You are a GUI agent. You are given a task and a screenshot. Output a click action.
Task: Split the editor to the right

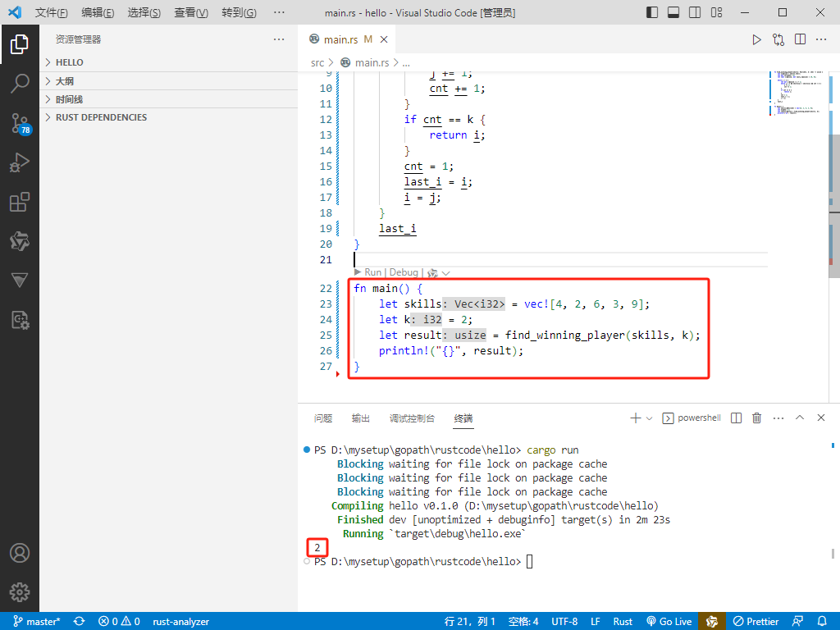(x=801, y=39)
